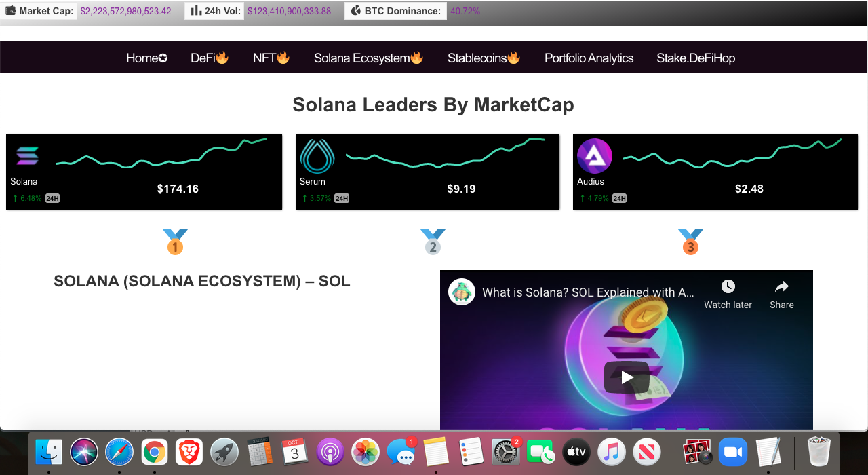Click the Solana logo in the first card
This screenshot has height=475, width=868.
28,156
